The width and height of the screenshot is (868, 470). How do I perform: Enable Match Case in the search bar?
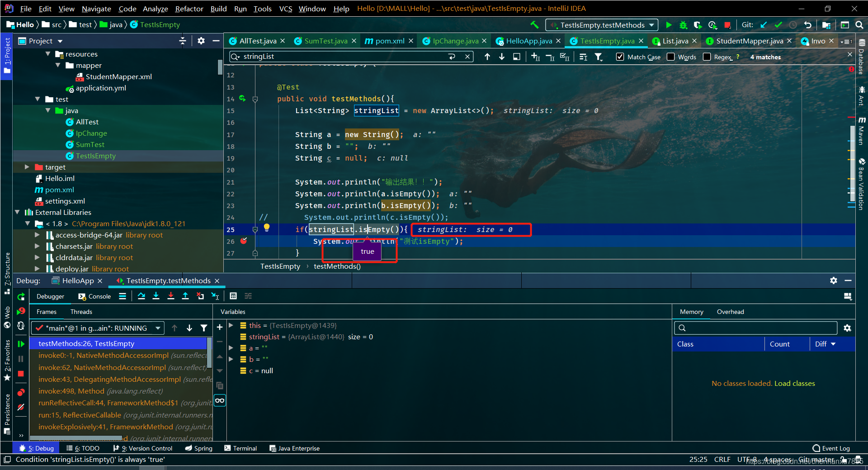620,57
